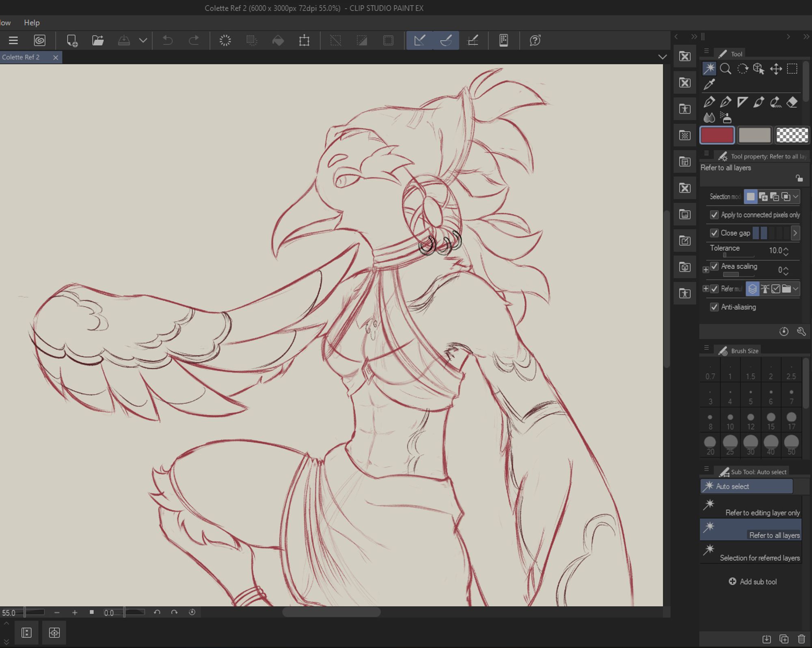Open the Help menu
The width and height of the screenshot is (812, 648).
pyautogui.click(x=32, y=23)
